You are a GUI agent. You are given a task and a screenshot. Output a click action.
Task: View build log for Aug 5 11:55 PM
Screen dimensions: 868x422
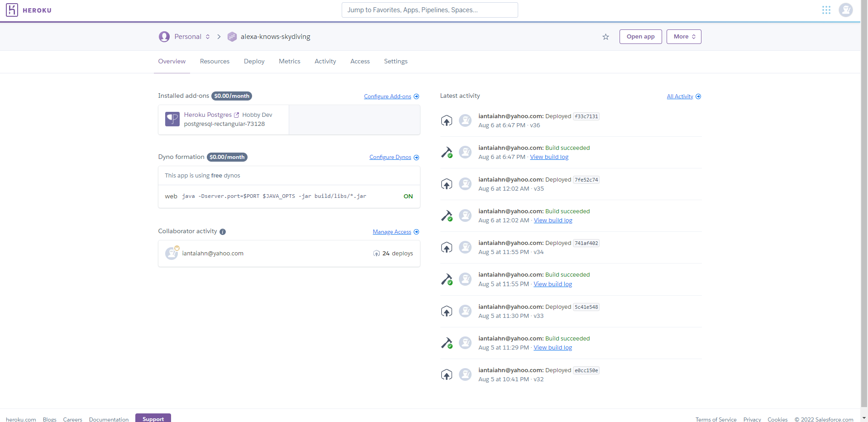[x=553, y=284]
